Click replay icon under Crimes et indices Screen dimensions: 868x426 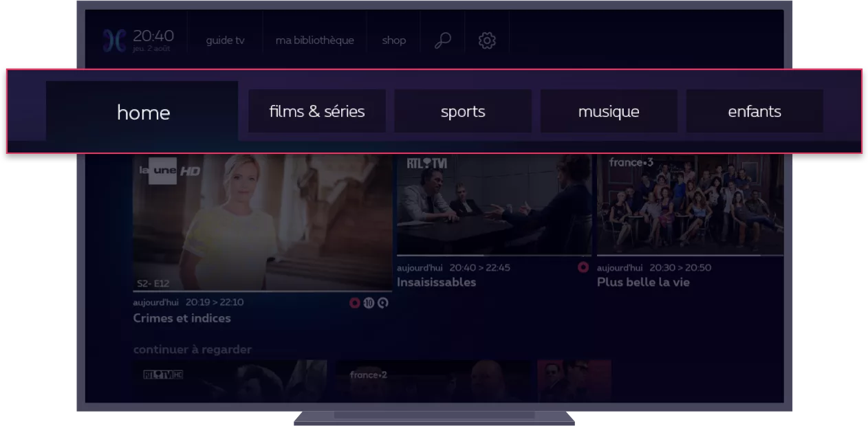click(383, 302)
